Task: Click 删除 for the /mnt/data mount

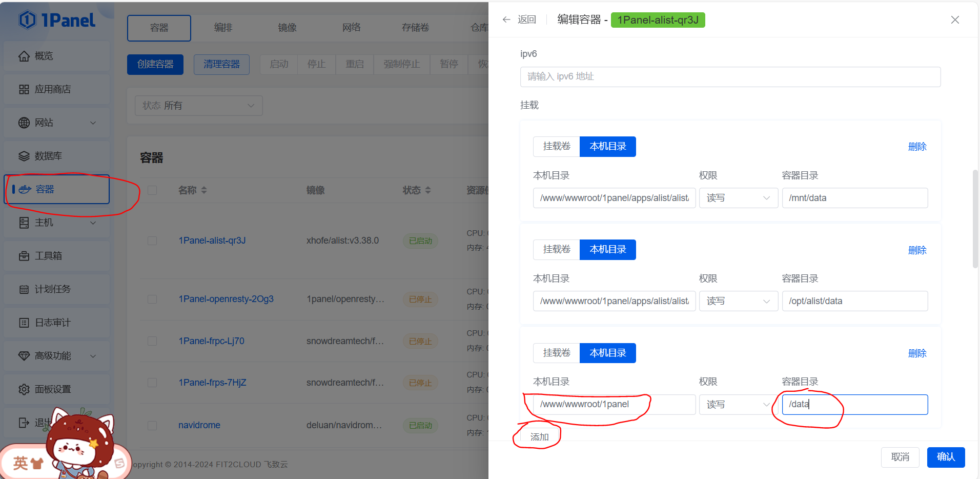Action: click(x=917, y=147)
